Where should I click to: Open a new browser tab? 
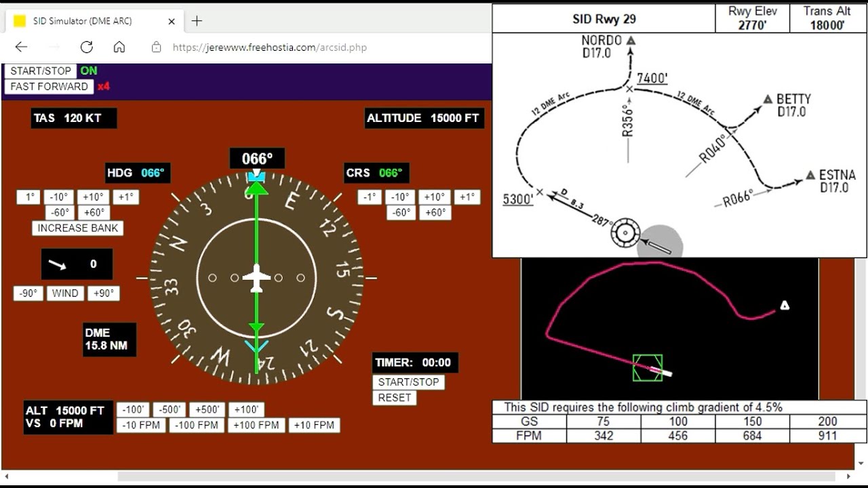(x=197, y=21)
